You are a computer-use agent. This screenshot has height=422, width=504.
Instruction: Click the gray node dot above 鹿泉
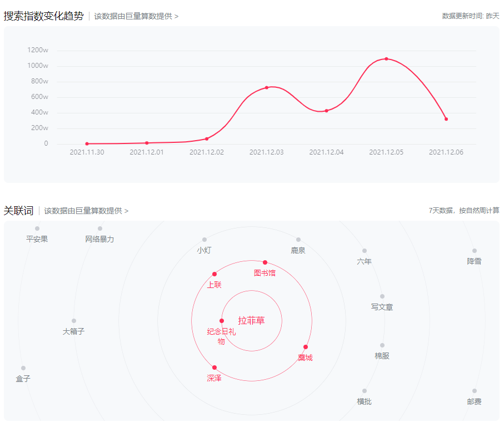tap(298, 240)
